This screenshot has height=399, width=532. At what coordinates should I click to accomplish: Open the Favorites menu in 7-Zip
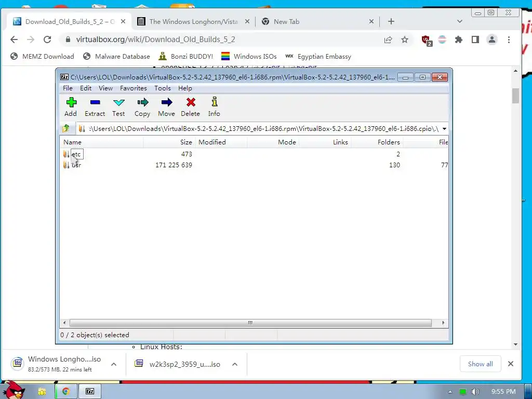(x=134, y=88)
